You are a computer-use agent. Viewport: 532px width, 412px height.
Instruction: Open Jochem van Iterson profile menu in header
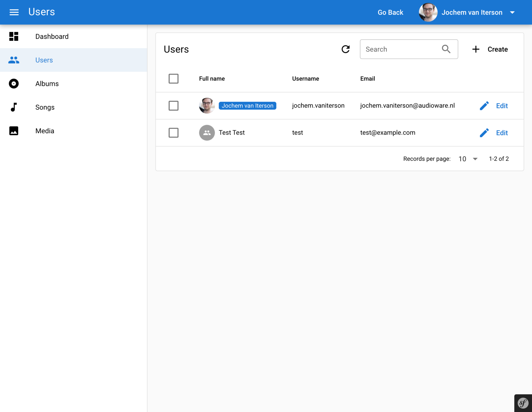click(x=471, y=12)
